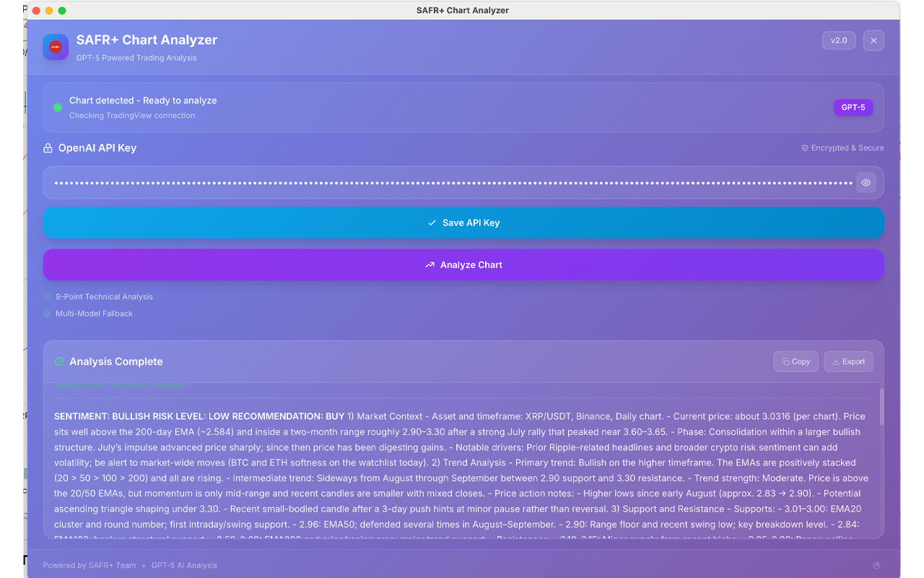Copy the analysis results
Viewport: 924px width, 578px height.
point(796,361)
